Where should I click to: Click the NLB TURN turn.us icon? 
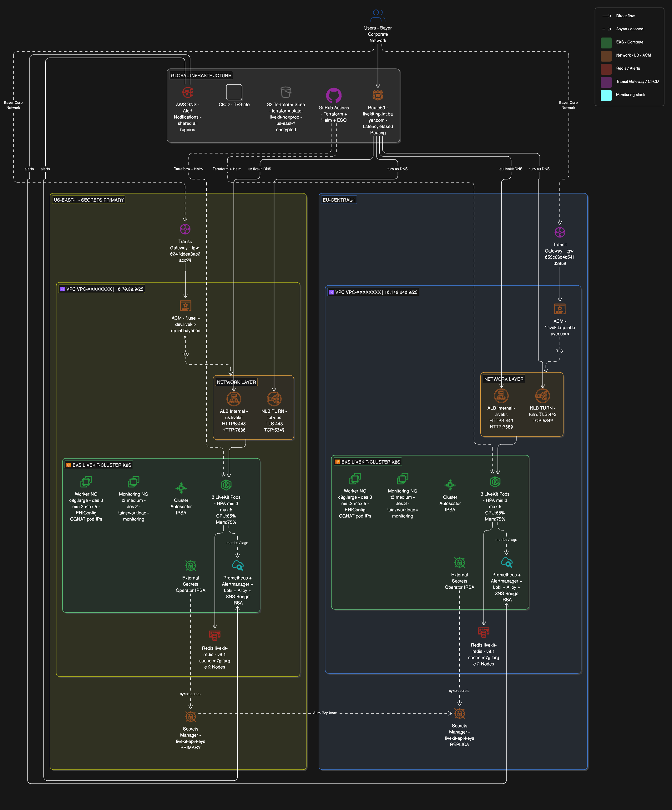pos(274,399)
